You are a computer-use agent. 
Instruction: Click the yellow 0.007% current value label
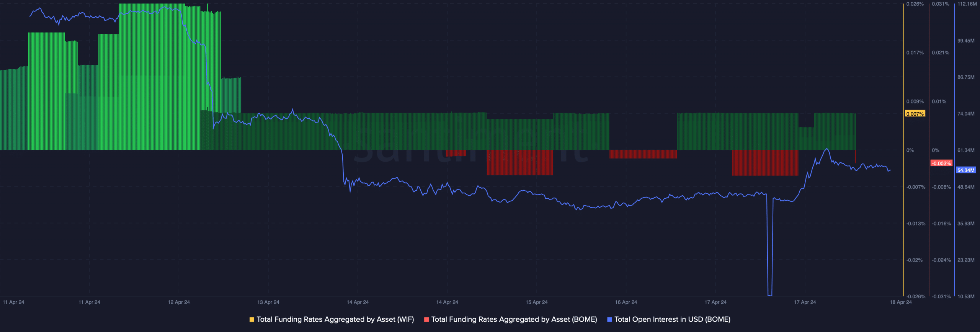point(915,114)
